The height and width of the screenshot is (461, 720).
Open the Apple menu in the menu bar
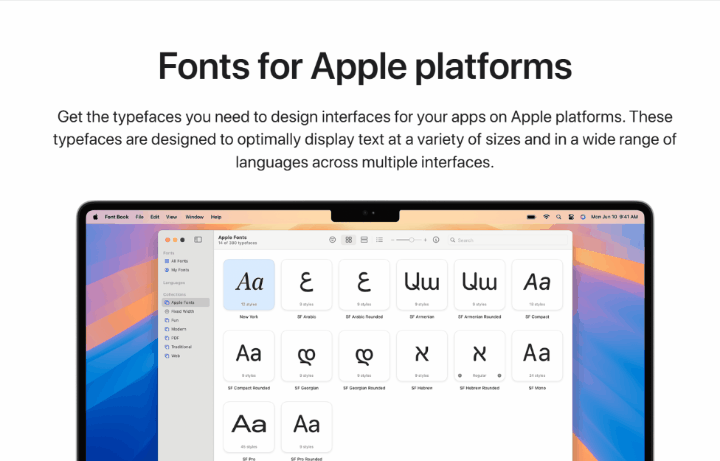[96, 217]
